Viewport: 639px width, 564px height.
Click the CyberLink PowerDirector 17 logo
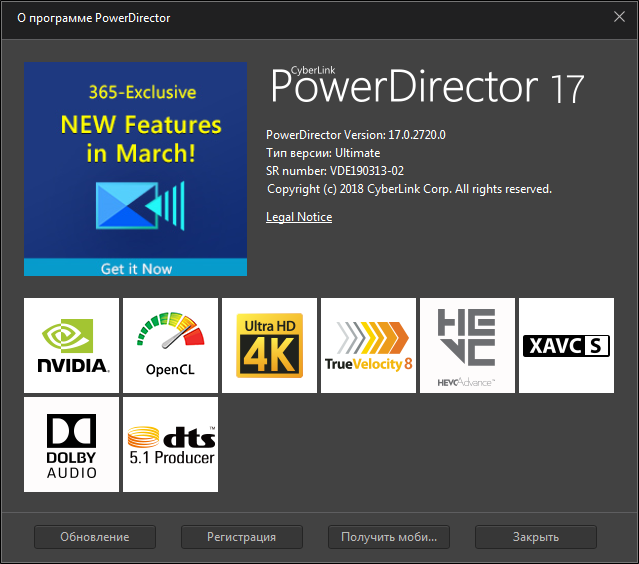(427, 88)
